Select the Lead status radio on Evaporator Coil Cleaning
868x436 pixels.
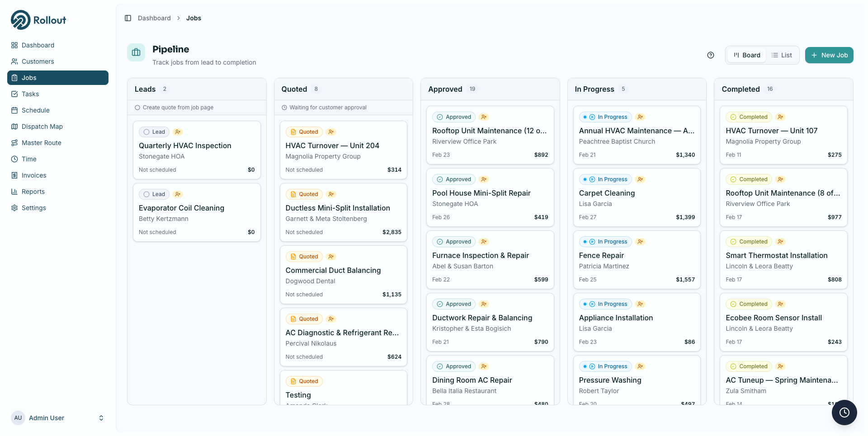pyautogui.click(x=147, y=194)
